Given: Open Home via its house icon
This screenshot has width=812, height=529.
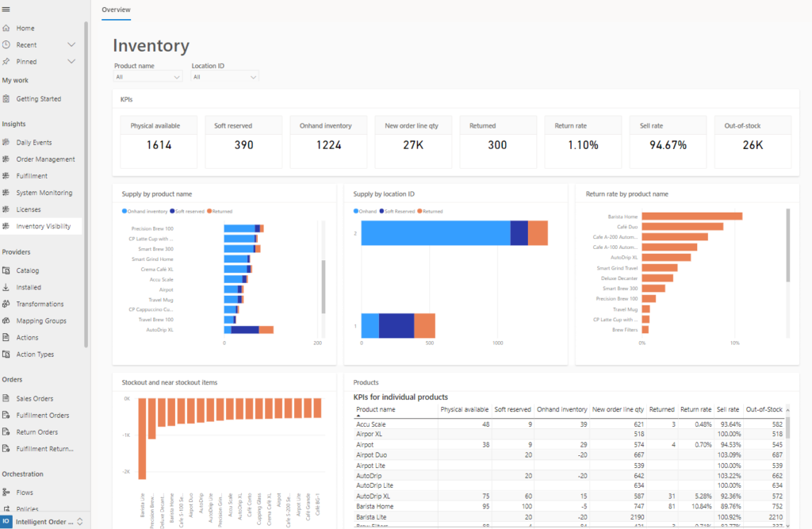Looking at the screenshot, I should (6, 28).
